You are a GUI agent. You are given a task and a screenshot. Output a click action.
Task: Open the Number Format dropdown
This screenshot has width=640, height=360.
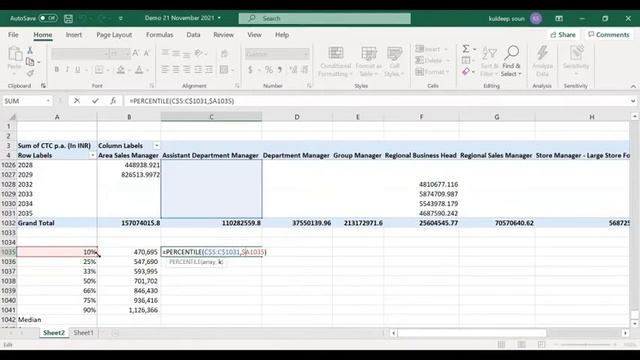306,54
